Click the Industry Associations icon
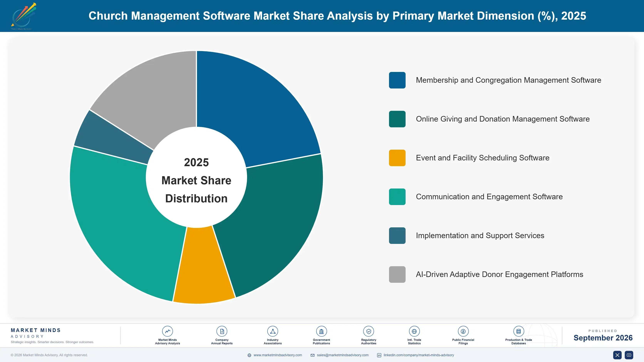Screen dimensions: 644x362 tap(273, 331)
